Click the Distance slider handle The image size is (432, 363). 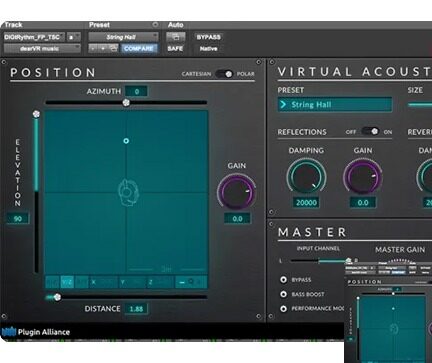pyautogui.click(x=57, y=297)
